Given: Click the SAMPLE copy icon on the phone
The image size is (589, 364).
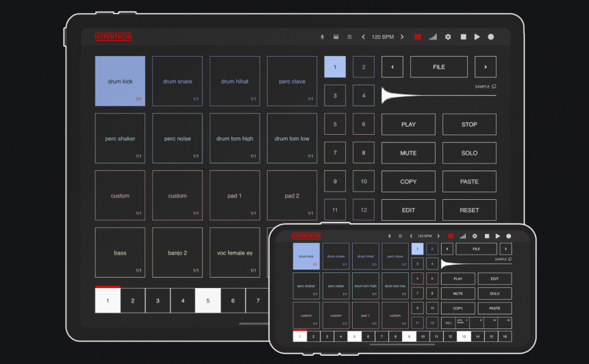Looking at the screenshot, I should 510,259.
